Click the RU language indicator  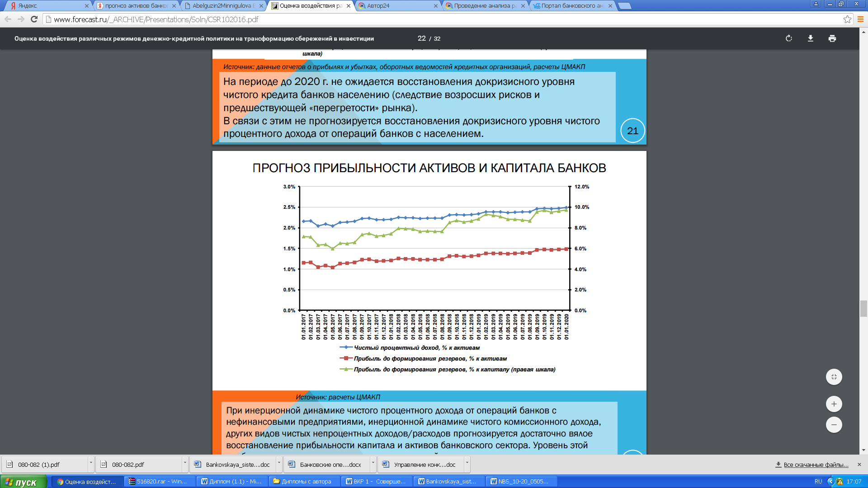(818, 482)
